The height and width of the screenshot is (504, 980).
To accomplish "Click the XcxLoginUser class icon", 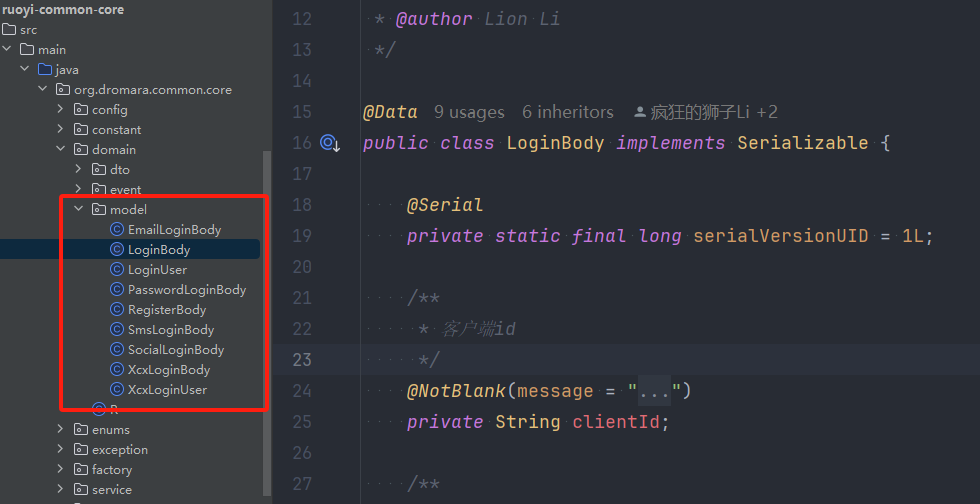I will click(117, 390).
